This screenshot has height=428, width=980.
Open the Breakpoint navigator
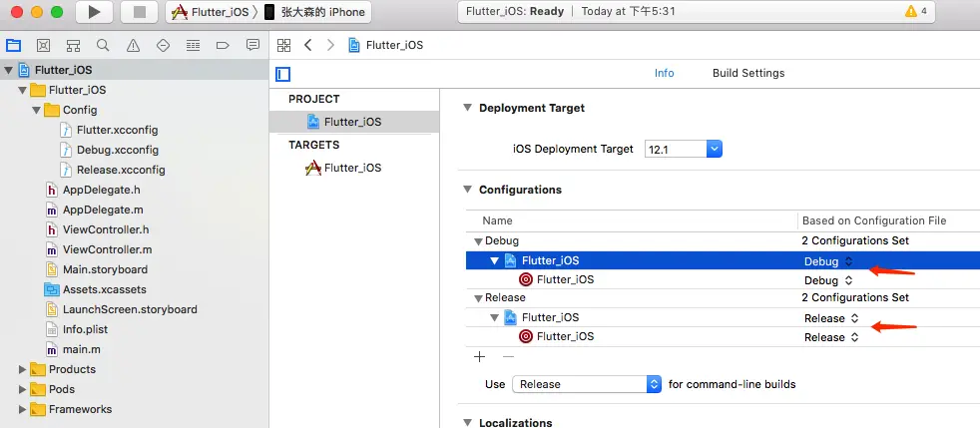224,45
